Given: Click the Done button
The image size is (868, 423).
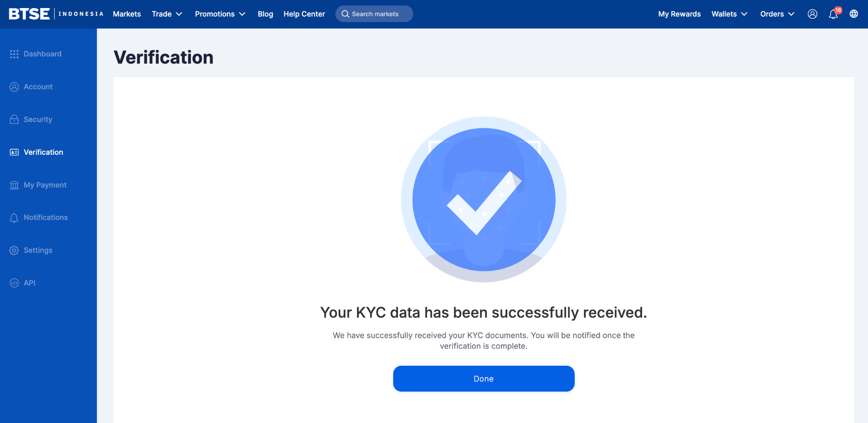Looking at the screenshot, I should pos(484,378).
